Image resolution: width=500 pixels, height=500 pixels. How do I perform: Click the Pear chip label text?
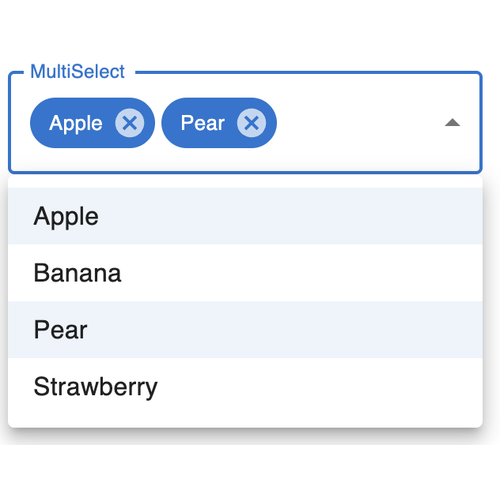(x=203, y=123)
